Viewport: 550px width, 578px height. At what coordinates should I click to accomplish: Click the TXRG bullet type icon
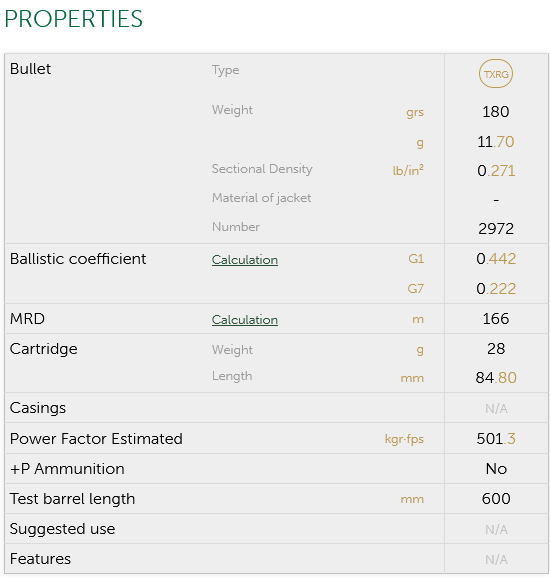[x=495, y=74]
